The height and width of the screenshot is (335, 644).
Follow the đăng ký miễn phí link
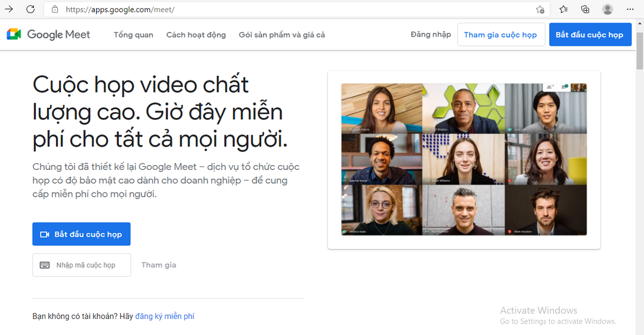point(165,316)
